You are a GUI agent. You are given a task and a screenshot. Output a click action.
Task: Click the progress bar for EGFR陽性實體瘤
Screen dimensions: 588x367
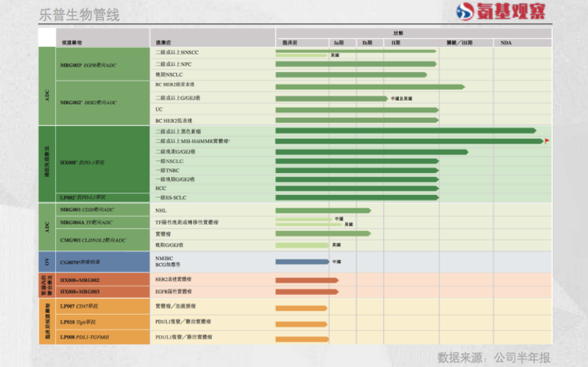point(307,291)
